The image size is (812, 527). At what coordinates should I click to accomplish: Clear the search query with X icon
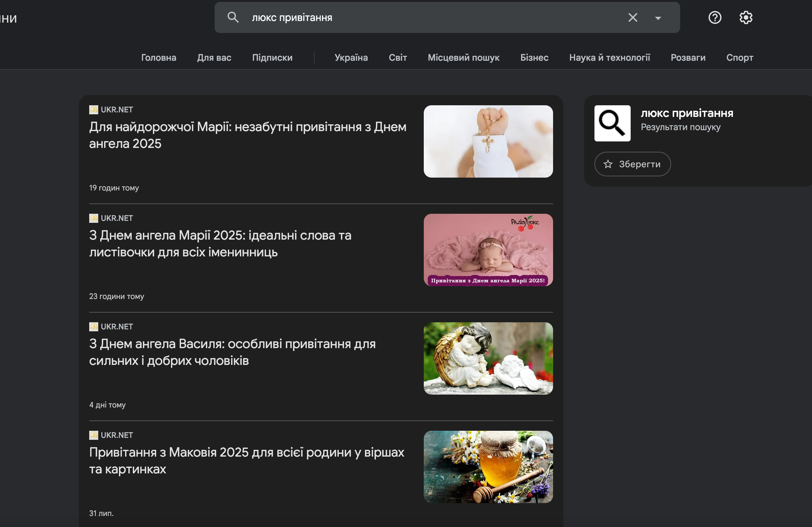633,17
